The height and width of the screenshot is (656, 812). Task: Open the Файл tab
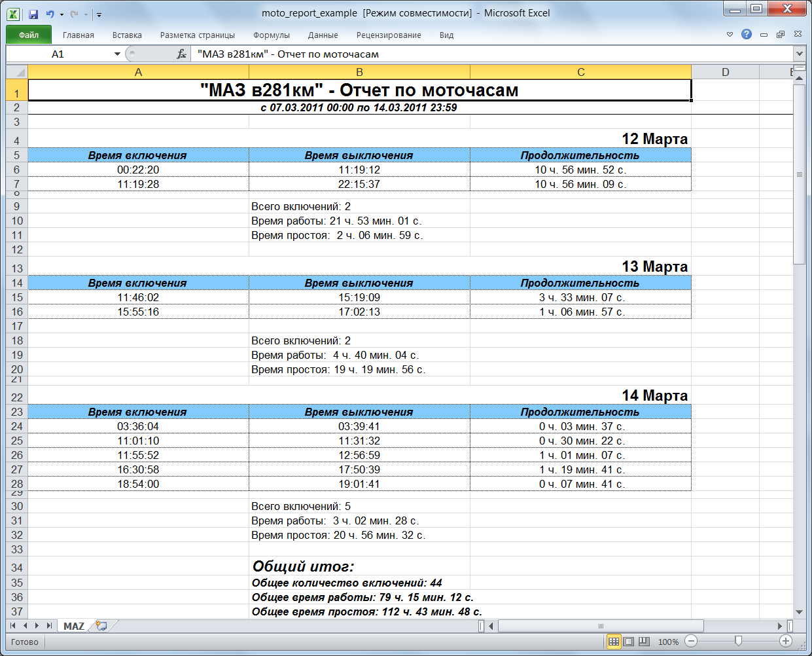pyautogui.click(x=29, y=35)
